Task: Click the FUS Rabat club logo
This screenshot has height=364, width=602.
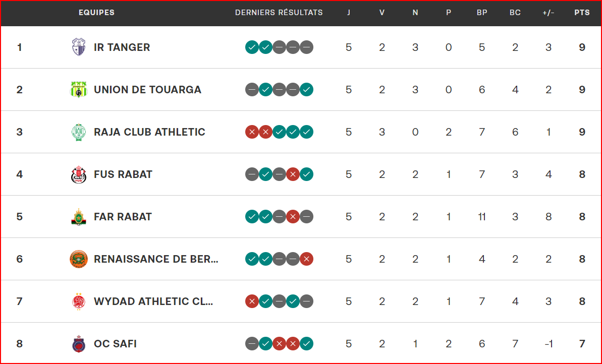Action: pyautogui.click(x=79, y=174)
